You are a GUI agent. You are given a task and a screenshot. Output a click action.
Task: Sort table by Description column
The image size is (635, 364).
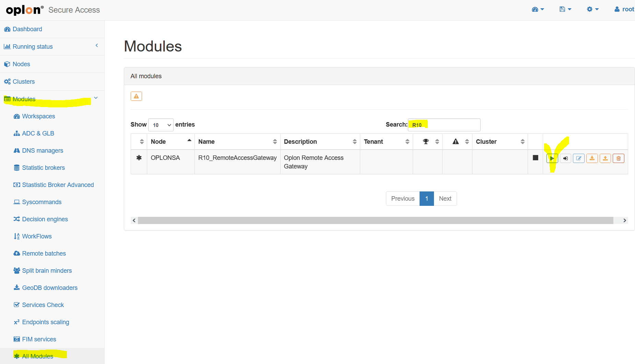pyautogui.click(x=320, y=142)
